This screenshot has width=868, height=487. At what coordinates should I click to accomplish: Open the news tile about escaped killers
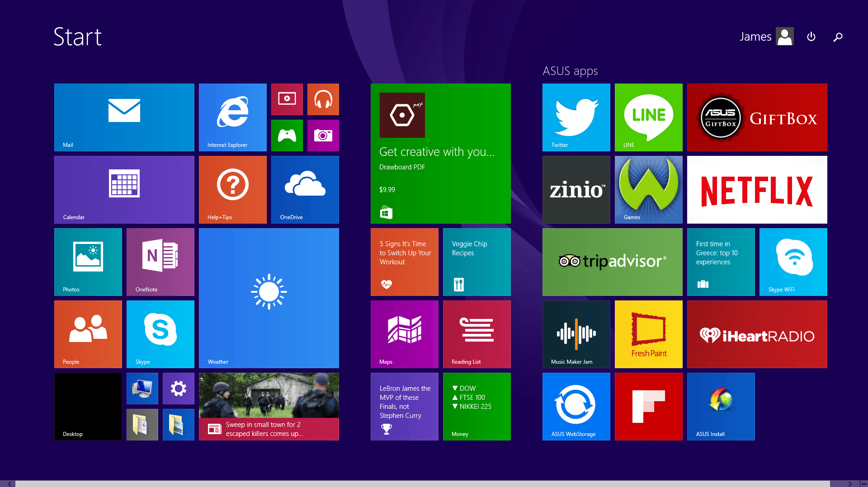(x=269, y=407)
